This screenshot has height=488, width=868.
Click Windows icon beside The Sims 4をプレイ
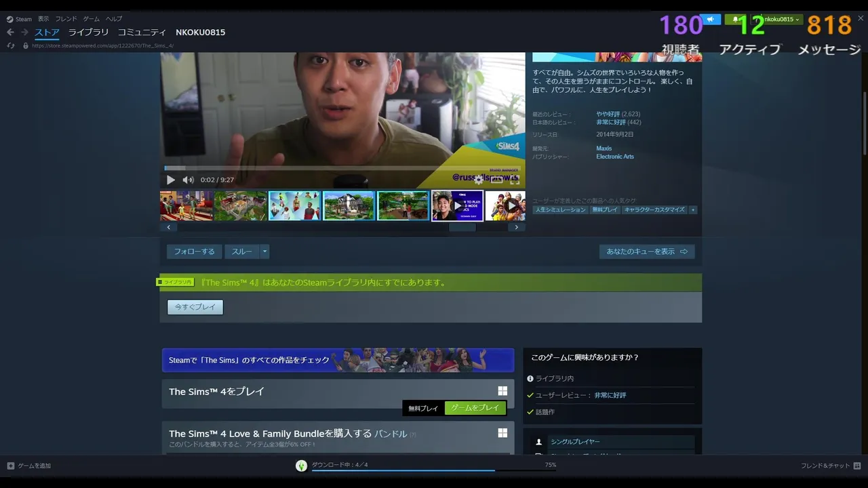tap(502, 391)
